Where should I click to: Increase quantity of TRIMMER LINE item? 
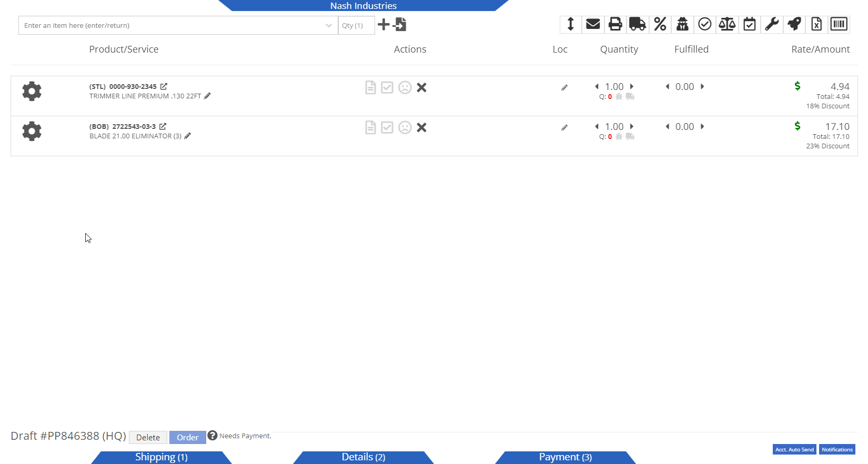632,86
